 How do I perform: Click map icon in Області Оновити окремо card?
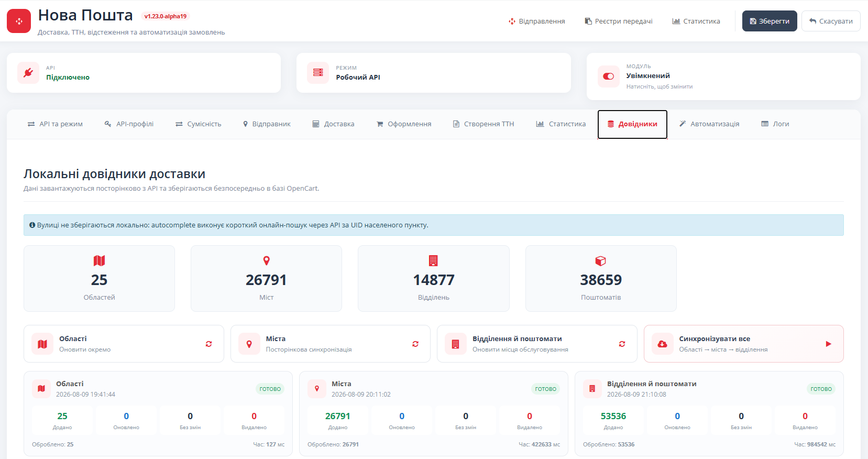coord(42,344)
